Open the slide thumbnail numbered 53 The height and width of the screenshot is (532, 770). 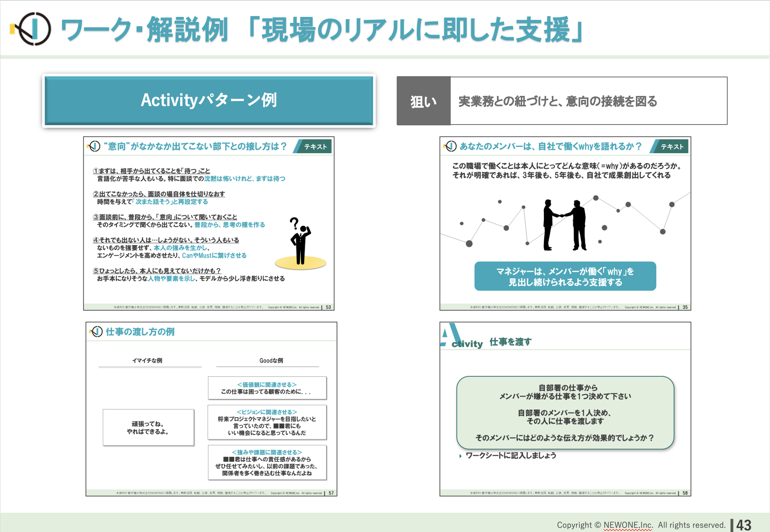tap(209, 224)
